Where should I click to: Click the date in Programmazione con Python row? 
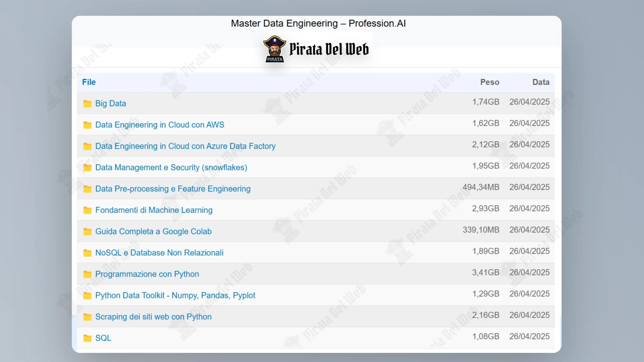pos(529,272)
